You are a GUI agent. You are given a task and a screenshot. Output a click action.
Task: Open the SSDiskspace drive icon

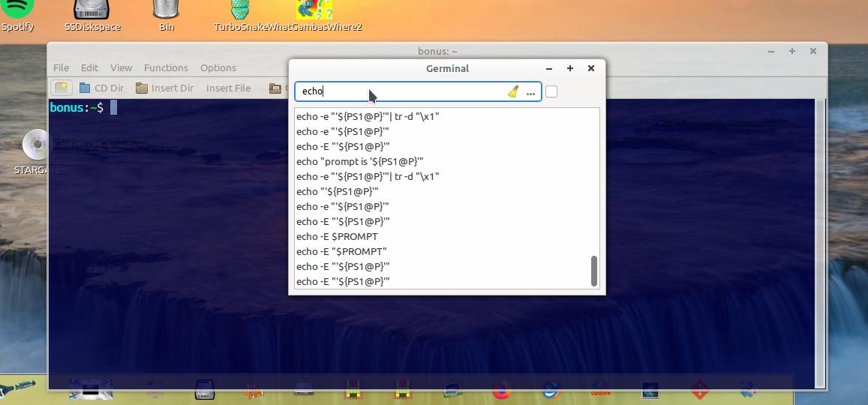[x=92, y=10]
